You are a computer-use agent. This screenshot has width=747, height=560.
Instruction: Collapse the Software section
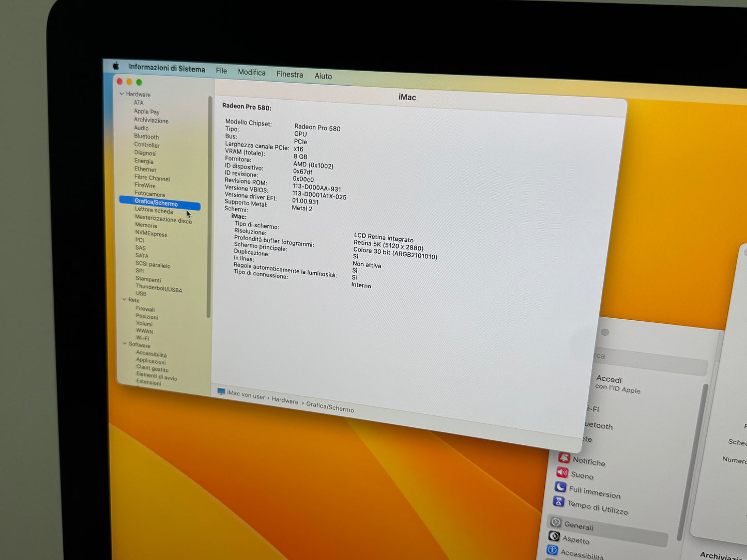click(125, 343)
